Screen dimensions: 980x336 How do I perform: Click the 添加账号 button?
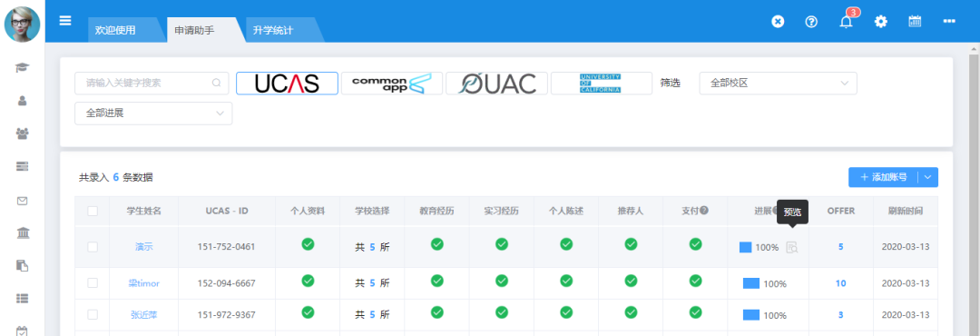click(x=883, y=177)
